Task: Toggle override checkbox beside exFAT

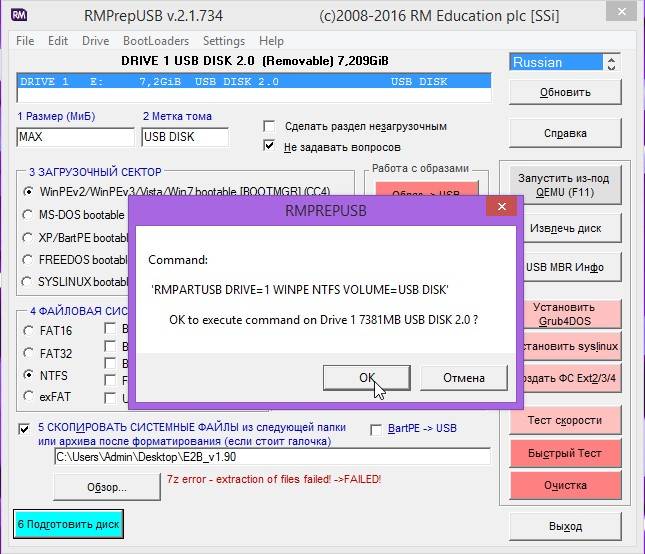Action: coord(110,398)
